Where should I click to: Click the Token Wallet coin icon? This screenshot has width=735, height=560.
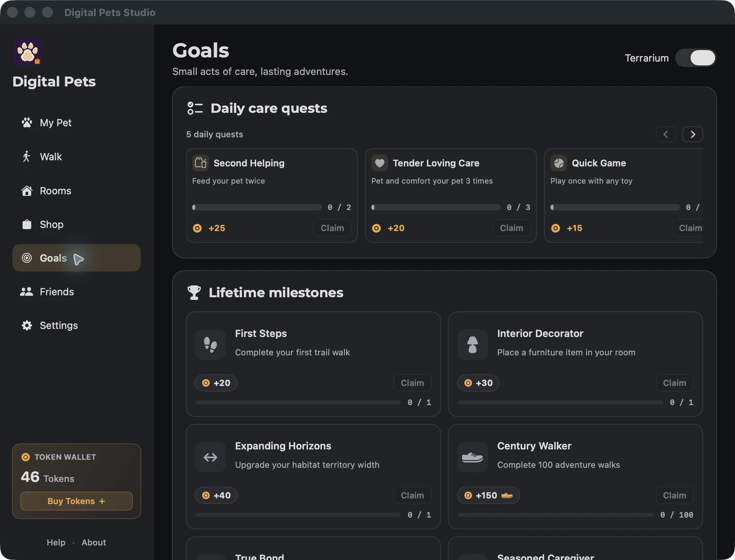click(x=26, y=457)
